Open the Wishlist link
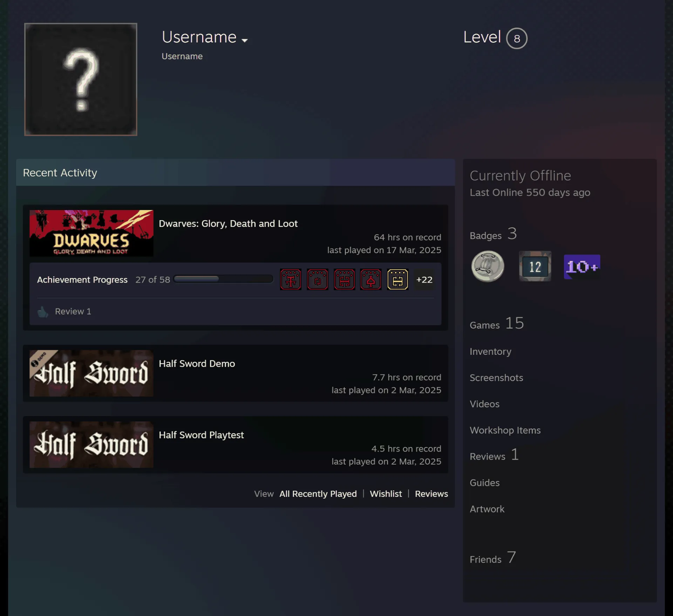 click(386, 494)
